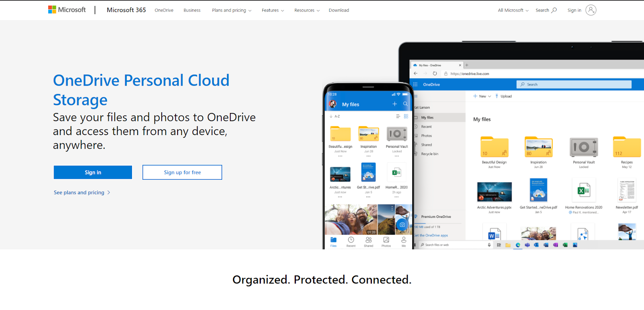Open Arctic Adventures.pptx thumbnail in laptop
This screenshot has width=644, height=310.
[494, 192]
